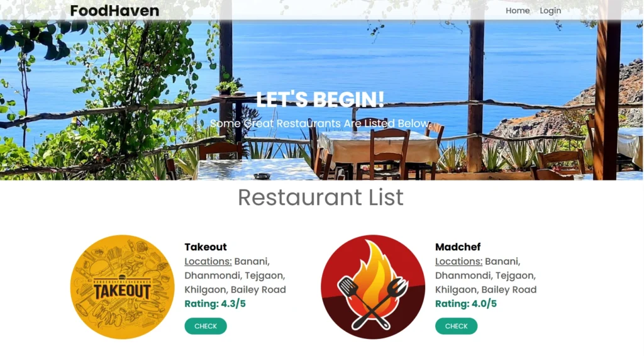
Task: Click Takeout's Rating 4.3/5 text
Action: [x=215, y=304]
